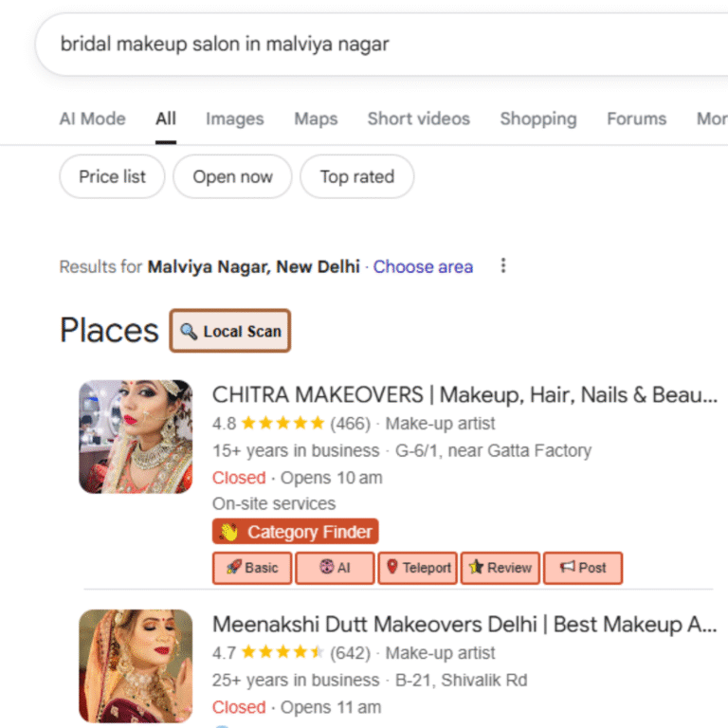This screenshot has width=728, height=728.
Task: Open the Short videos tab
Action: click(x=418, y=118)
